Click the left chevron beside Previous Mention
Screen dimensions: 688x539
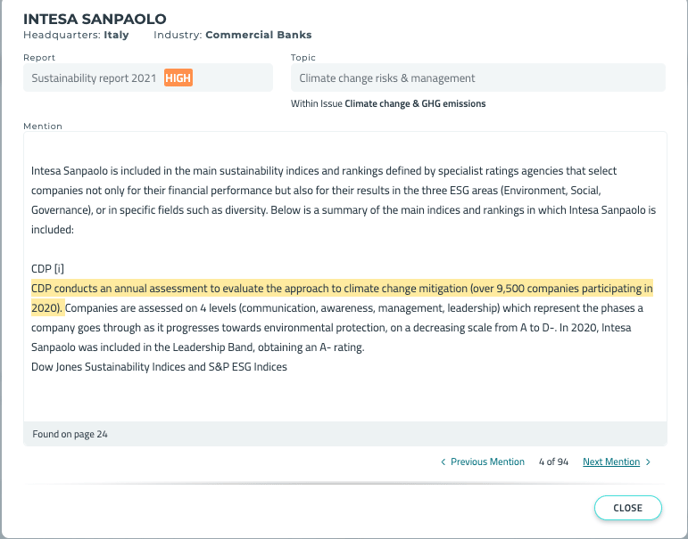(443, 462)
